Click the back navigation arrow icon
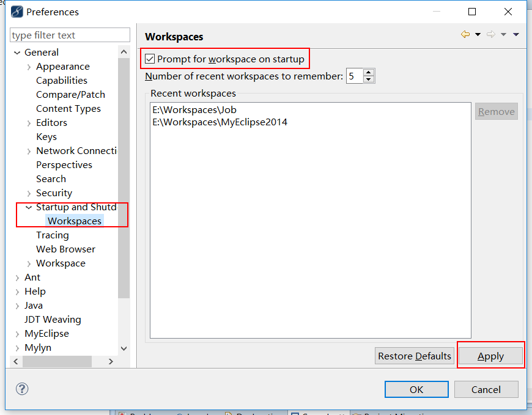The height and width of the screenshot is (415, 532). 465,34
